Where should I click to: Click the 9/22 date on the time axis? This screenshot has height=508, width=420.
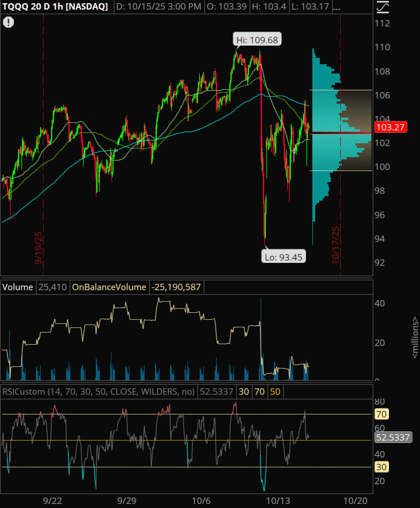53,501
